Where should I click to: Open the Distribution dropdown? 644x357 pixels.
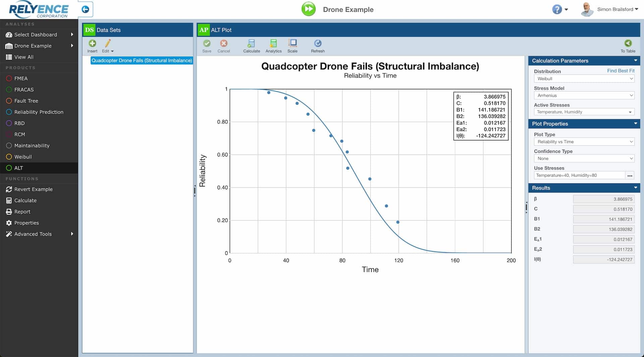point(584,79)
